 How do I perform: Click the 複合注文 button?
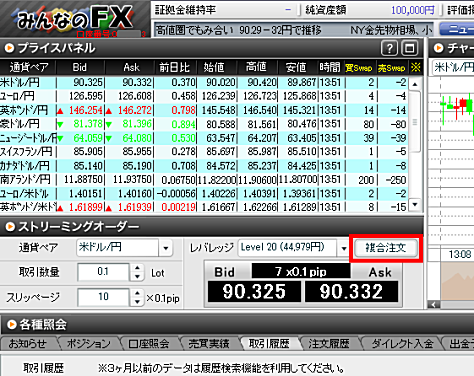click(x=386, y=248)
